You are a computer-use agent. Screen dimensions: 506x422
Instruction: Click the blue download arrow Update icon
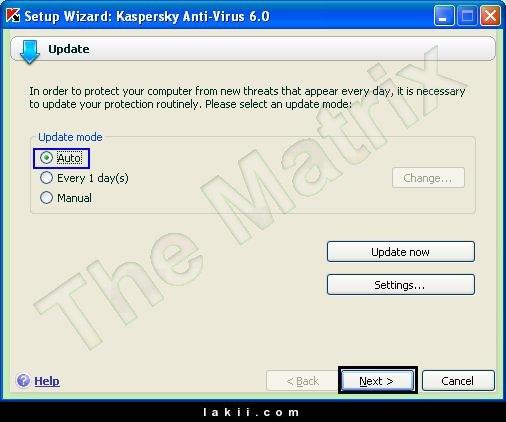pyautogui.click(x=29, y=52)
